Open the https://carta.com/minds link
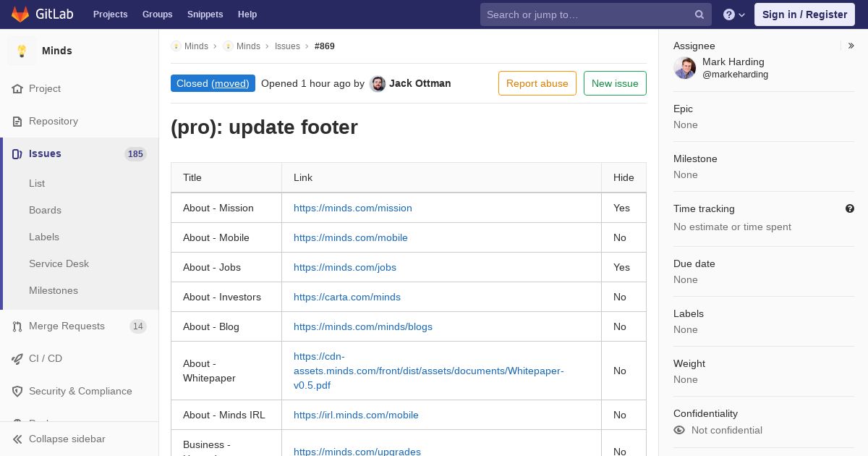868x456 pixels. point(347,297)
